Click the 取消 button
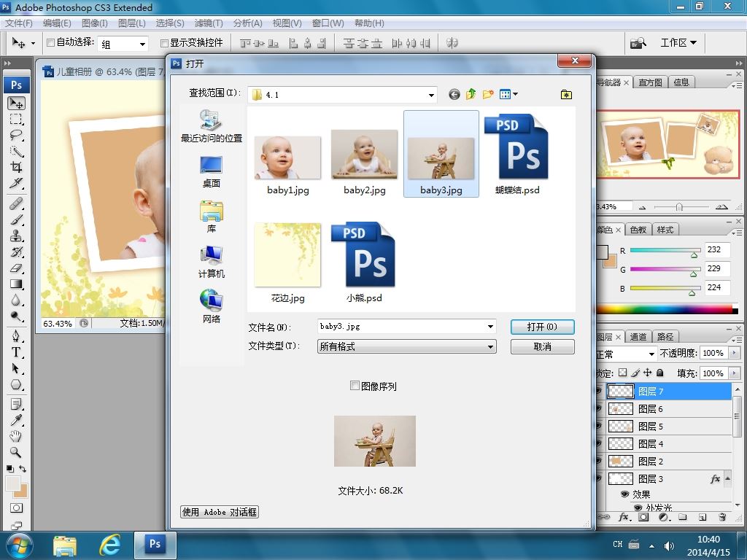Screen dimensions: 747x560 [x=542, y=346]
